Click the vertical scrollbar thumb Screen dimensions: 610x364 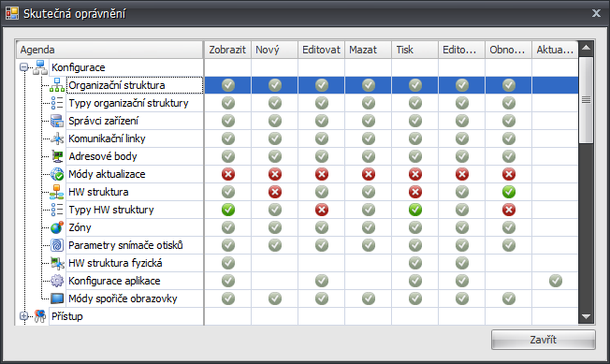587,100
